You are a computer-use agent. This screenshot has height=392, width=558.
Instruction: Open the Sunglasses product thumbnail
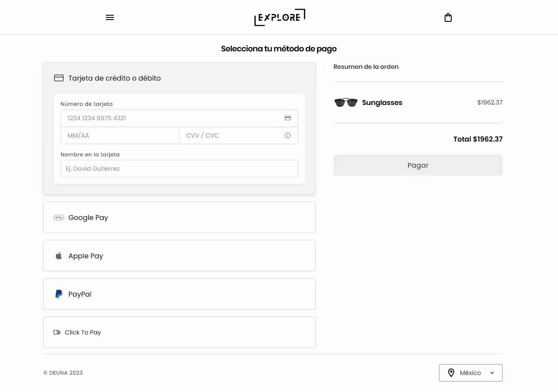346,102
